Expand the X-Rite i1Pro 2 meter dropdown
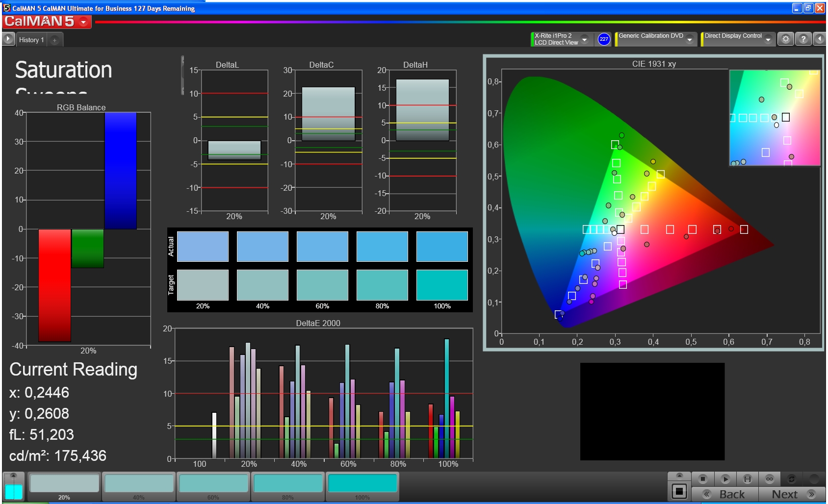Image resolution: width=828 pixels, height=504 pixels. coord(584,40)
